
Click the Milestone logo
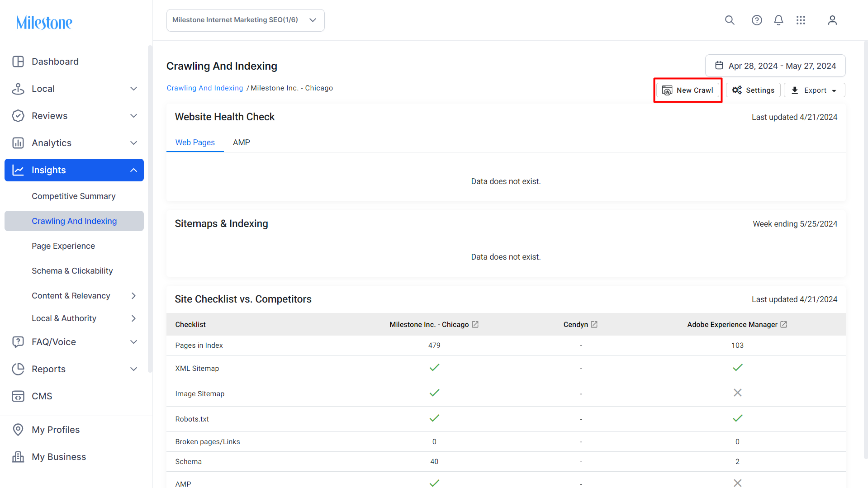tap(44, 23)
